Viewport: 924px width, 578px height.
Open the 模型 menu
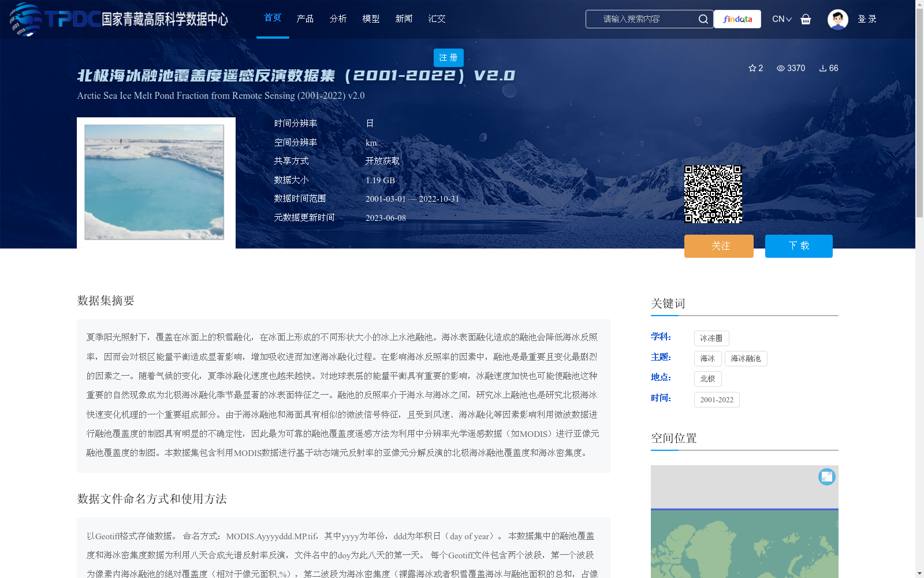click(371, 18)
